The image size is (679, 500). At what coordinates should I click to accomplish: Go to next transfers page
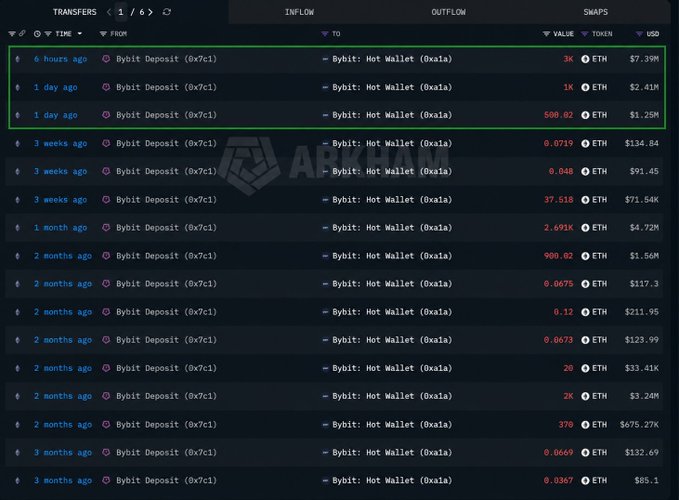click(x=150, y=12)
